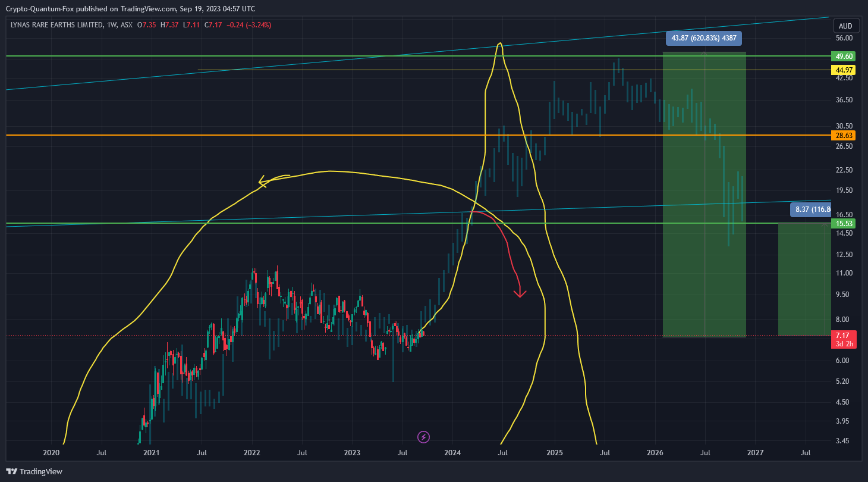Click the C7.17 close value

213,25
